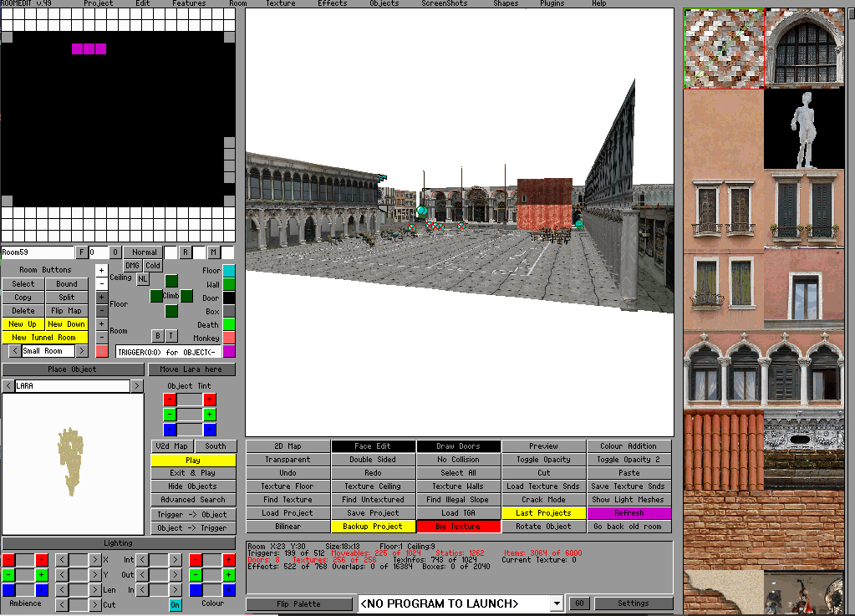The height and width of the screenshot is (616, 855).
Task: Decrease red in the light Colour controls
Action: point(196,560)
